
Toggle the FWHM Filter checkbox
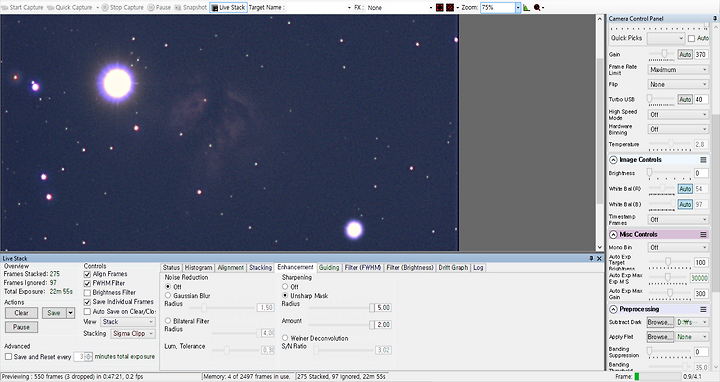pos(87,284)
